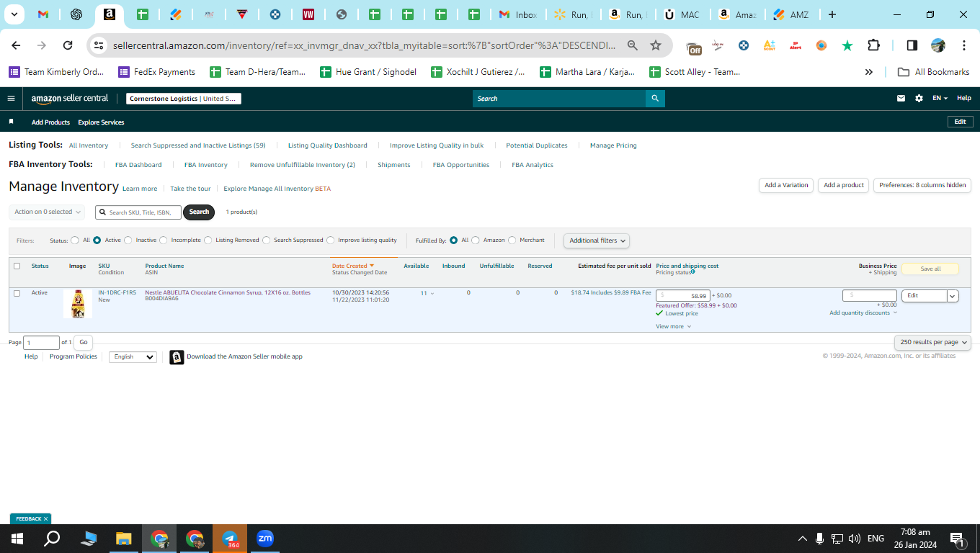
Task: Click Add a product button
Action: coord(844,185)
